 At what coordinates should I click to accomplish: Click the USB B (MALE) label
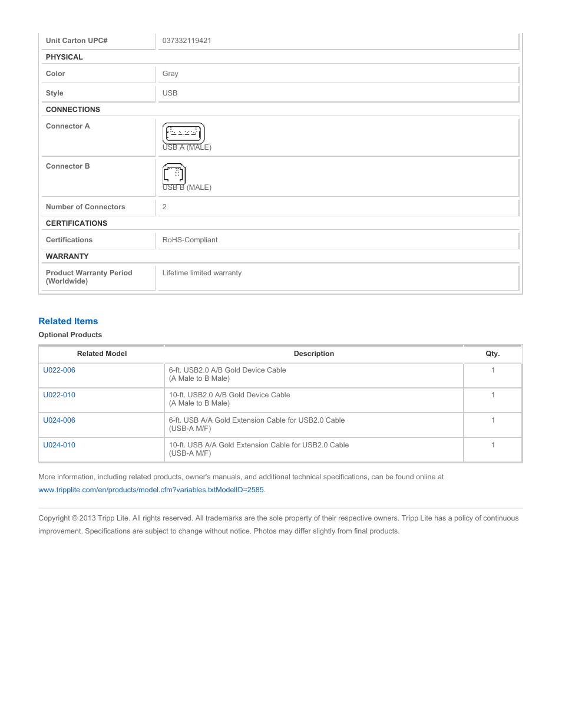point(187,187)
